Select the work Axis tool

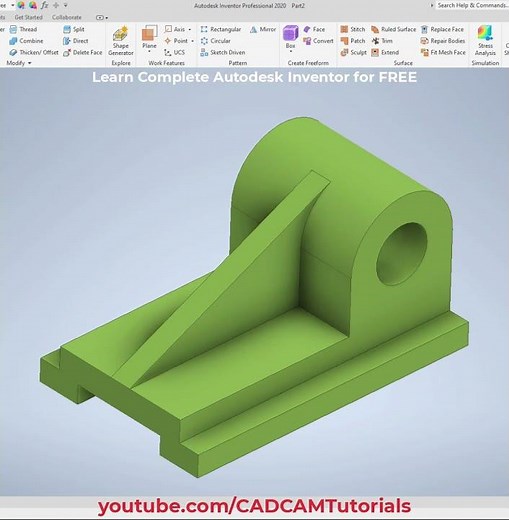pyautogui.click(x=175, y=29)
